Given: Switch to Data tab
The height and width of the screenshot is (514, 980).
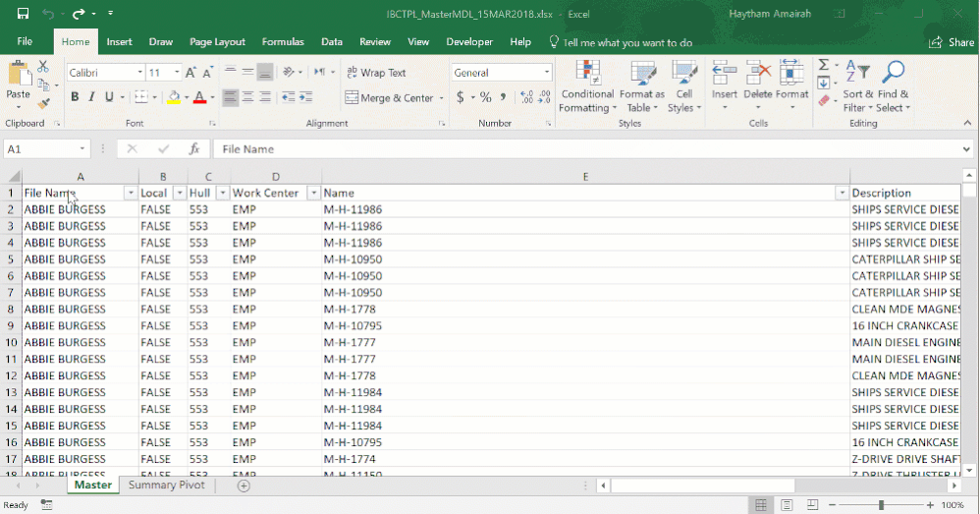Looking at the screenshot, I should pyautogui.click(x=331, y=42).
